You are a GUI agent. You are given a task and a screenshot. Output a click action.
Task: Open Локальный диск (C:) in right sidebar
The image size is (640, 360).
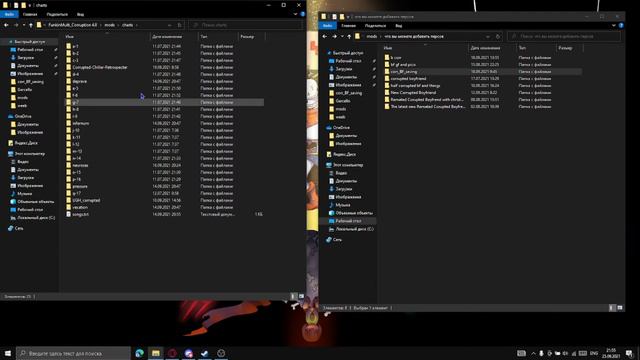pos(354,229)
